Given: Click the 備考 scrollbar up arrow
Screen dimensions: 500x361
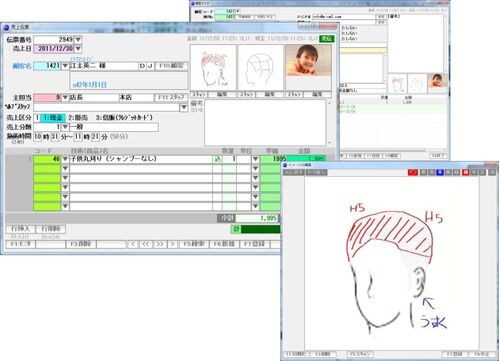Looking at the screenshot, I should click(329, 103).
